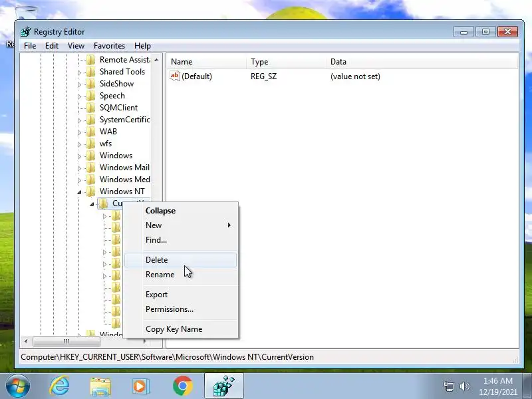Expand the WAB key
This screenshot has height=399, width=532.
tap(79, 132)
